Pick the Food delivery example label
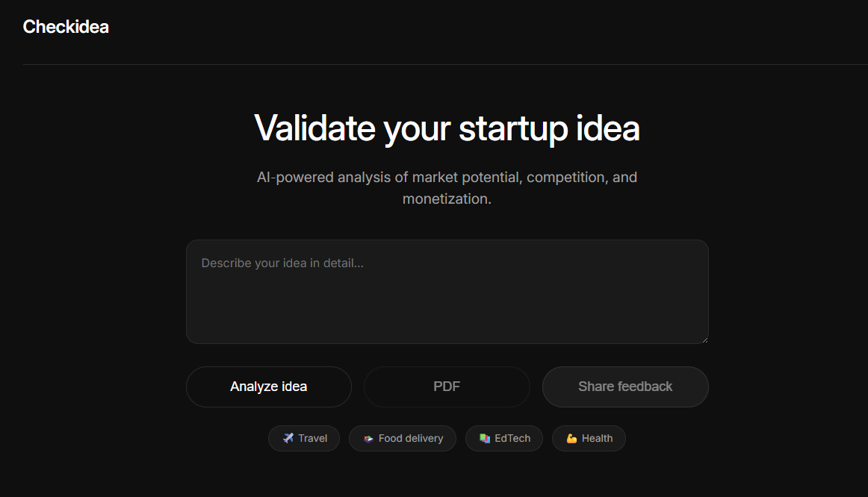This screenshot has width=868, height=497. pyautogui.click(x=411, y=439)
